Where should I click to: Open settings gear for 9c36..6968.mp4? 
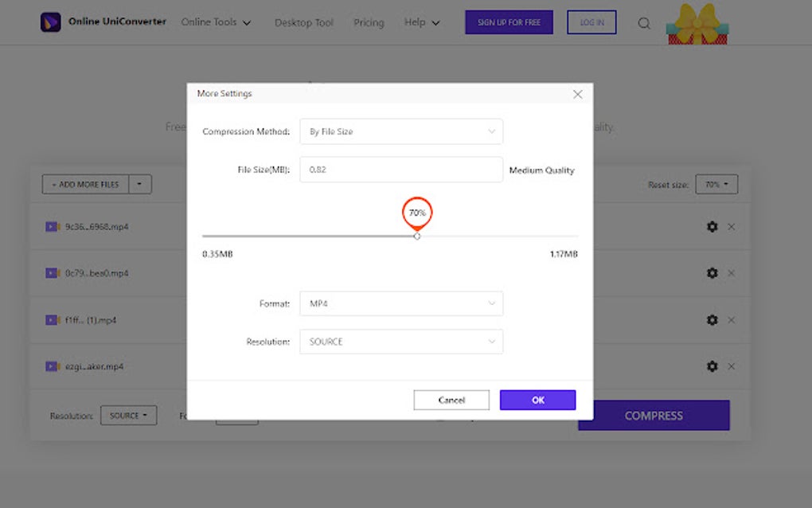point(712,226)
